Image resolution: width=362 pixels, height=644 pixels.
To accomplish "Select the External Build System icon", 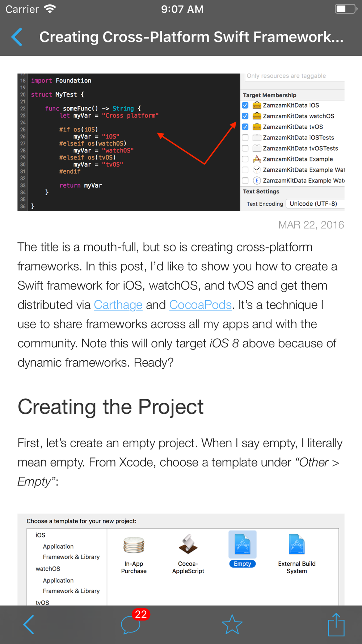I will [296, 545].
